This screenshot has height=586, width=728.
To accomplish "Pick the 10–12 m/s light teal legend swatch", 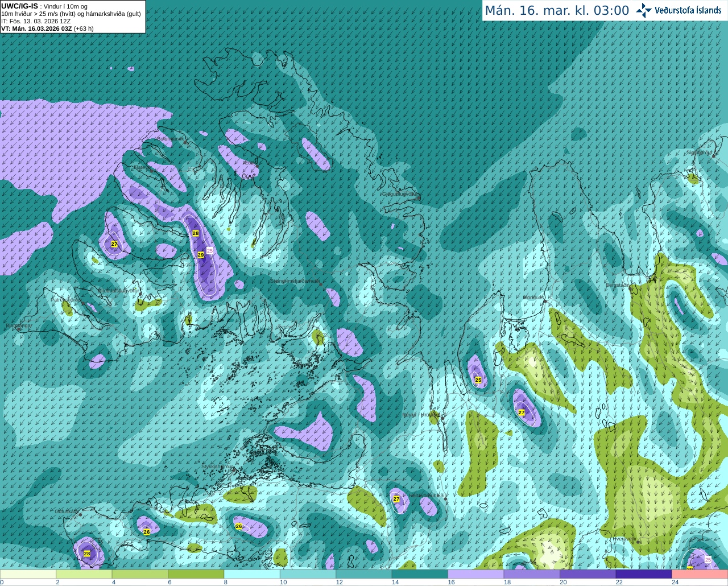I will tap(308, 574).
